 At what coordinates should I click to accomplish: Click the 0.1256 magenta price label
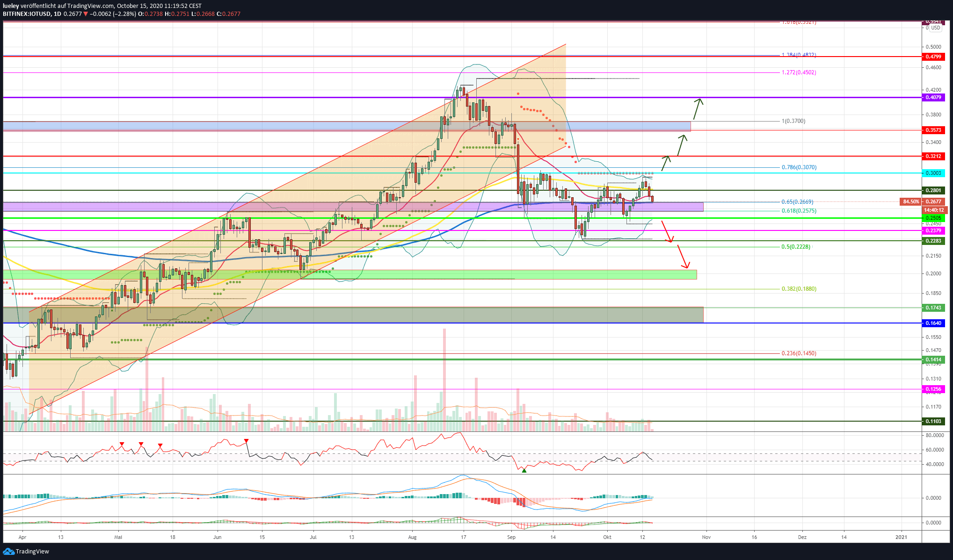point(933,389)
